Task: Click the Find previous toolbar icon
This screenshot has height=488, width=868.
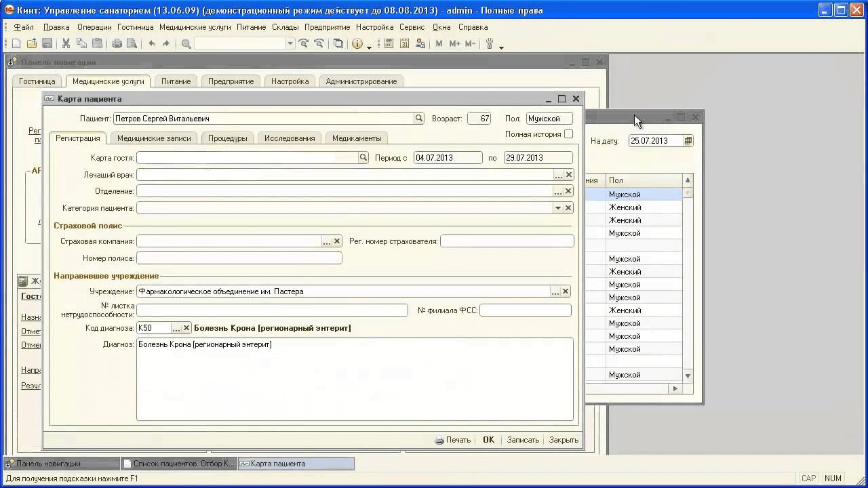Action: click(318, 43)
